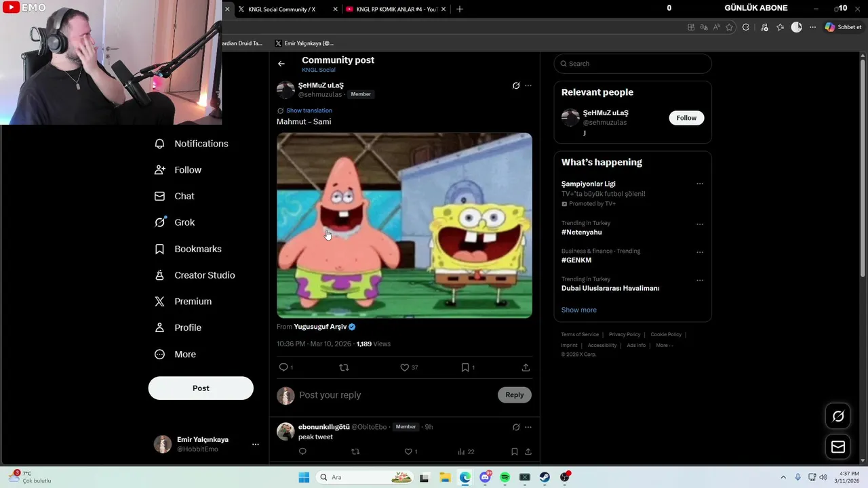Open account menu dots beside Emir Yalçınkaya
This screenshot has height=488, width=868.
[256, 445]
